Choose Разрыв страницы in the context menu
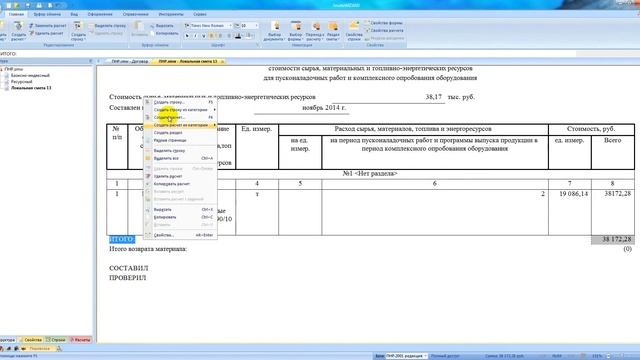640x360 pixels. tap(180, 140)
